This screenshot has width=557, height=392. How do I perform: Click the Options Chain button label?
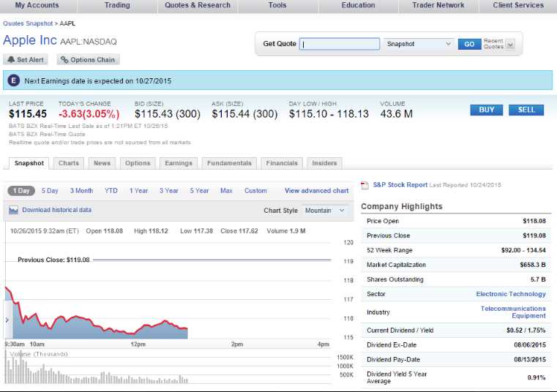(92, 60)
